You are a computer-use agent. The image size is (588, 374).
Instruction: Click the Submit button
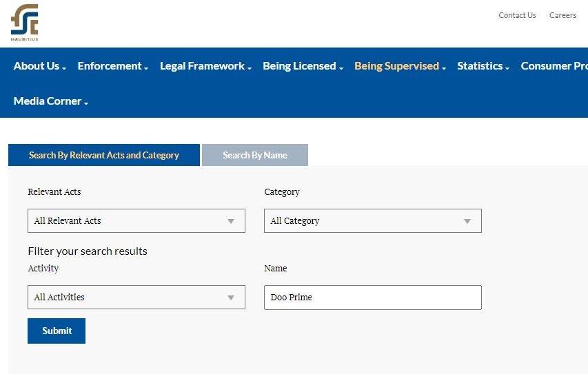57,331
